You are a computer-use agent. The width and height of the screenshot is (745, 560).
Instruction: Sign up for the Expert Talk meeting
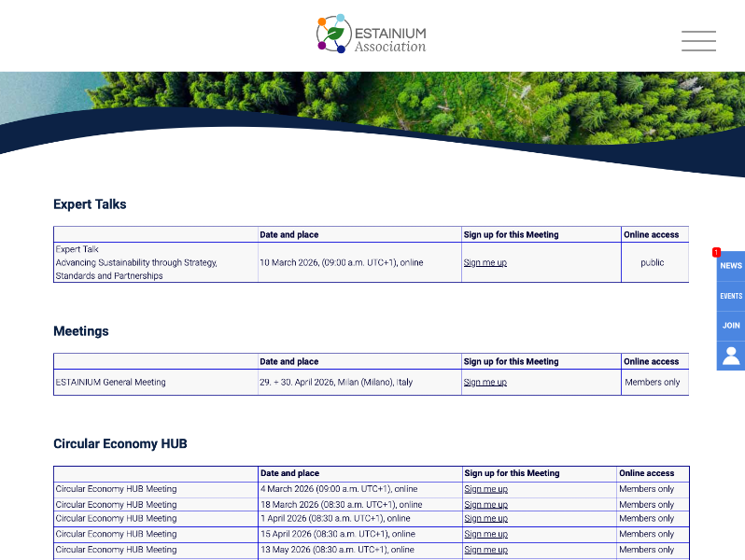[x=485, y=263]
